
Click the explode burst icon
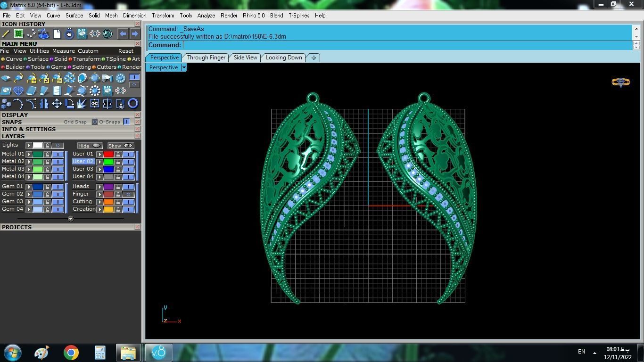(82, 104)
